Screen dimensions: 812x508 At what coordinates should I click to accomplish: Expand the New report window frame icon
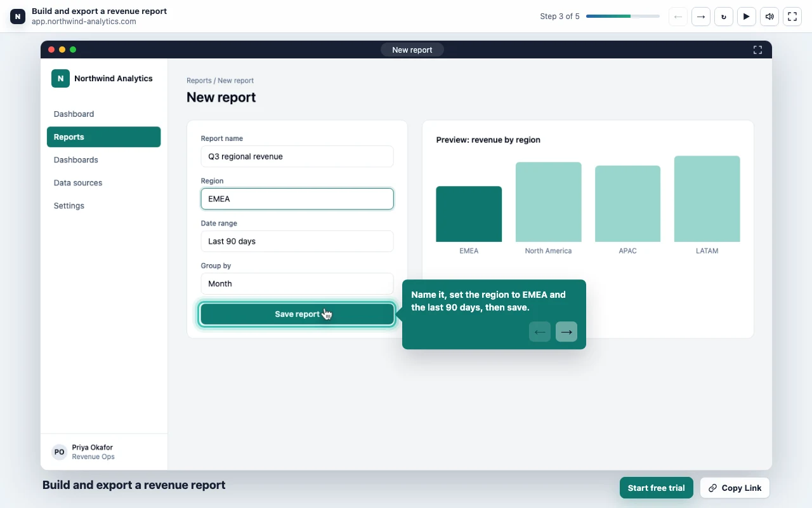(x=757, y=50)
